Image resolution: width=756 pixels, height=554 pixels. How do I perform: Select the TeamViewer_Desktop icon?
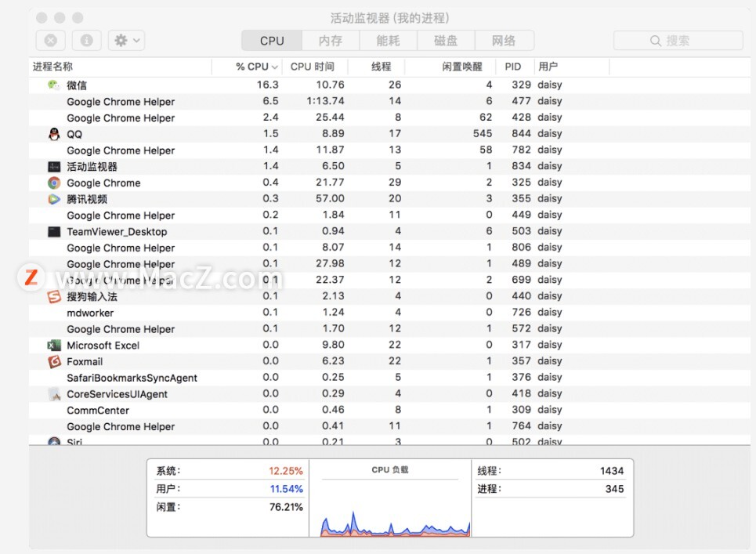(x=54, y=232)
